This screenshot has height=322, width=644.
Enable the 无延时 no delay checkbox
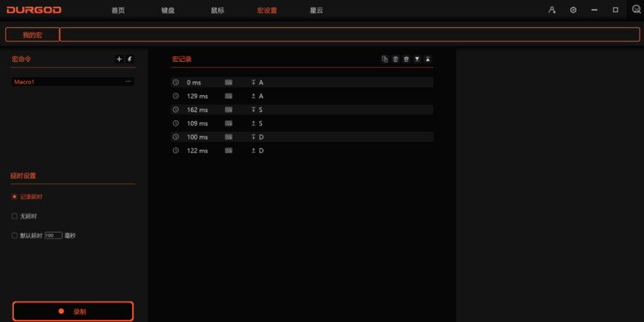14,217
